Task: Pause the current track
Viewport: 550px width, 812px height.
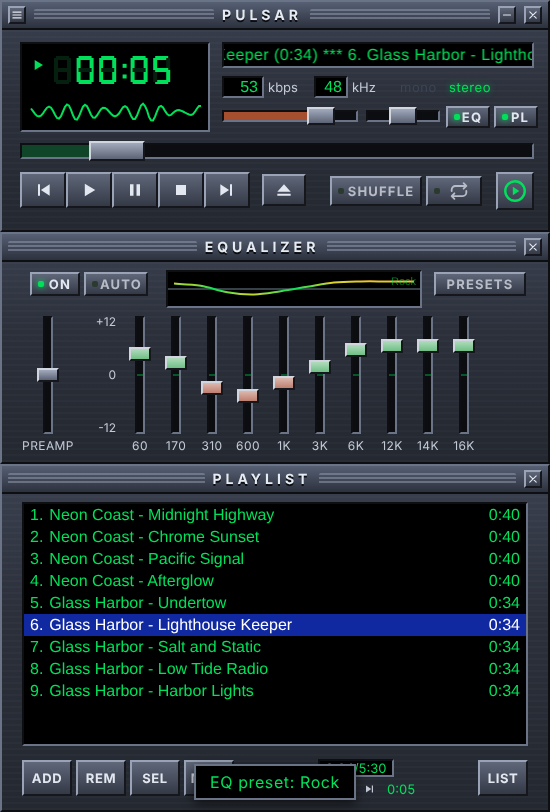Action: [135, 190]
